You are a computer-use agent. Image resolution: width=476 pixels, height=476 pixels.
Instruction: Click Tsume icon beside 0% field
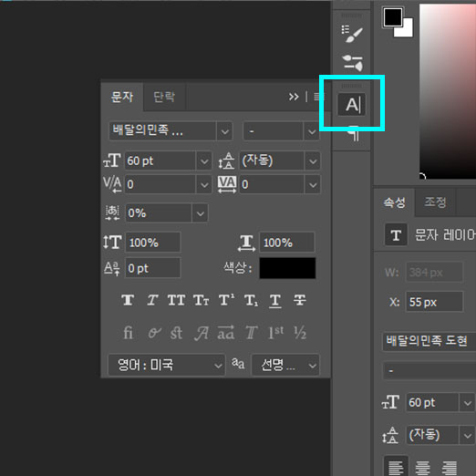pyautogui.click(x=112, y=212)
